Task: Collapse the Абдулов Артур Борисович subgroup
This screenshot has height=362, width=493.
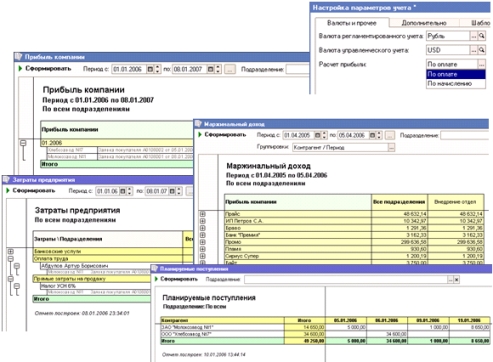Action: click(17, 266)
